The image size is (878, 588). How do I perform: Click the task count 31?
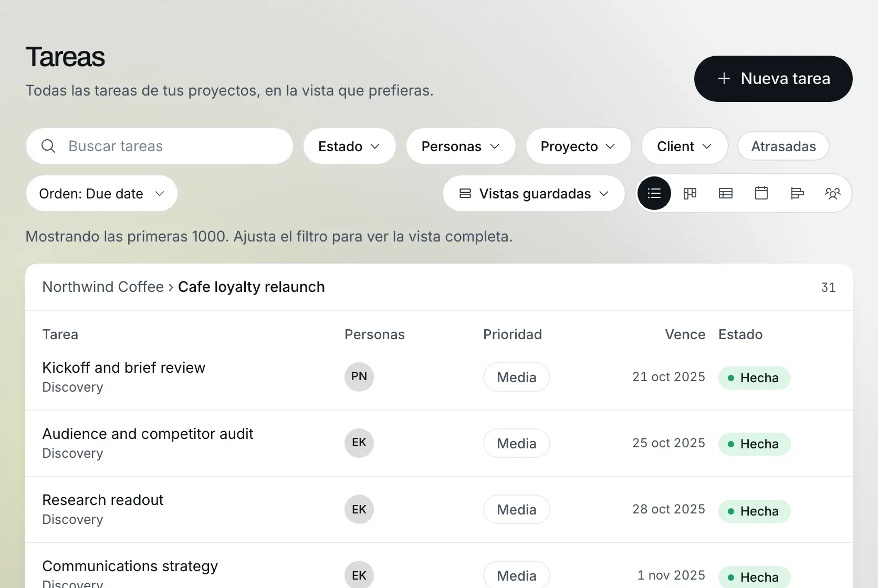click(829, 287)
